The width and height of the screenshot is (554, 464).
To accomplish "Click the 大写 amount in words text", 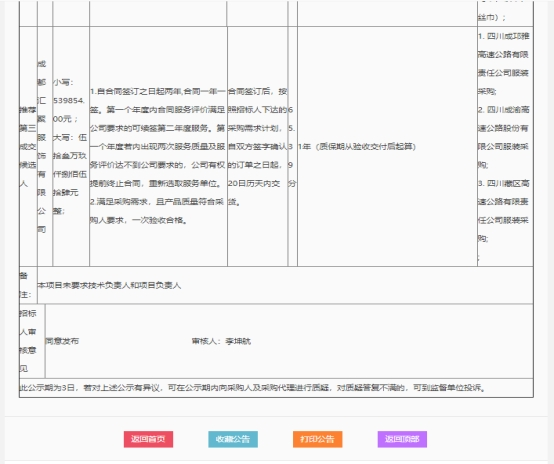I will 70,174.
